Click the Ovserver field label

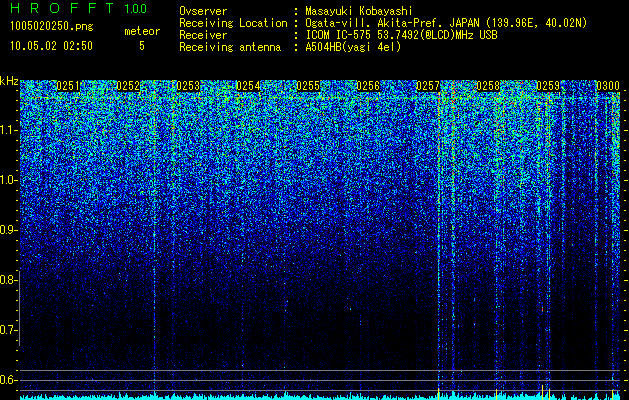(203, 11)
